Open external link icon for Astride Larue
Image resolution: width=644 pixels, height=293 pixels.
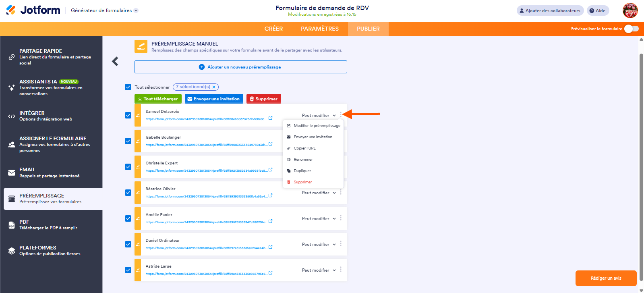tap(271, 273)
